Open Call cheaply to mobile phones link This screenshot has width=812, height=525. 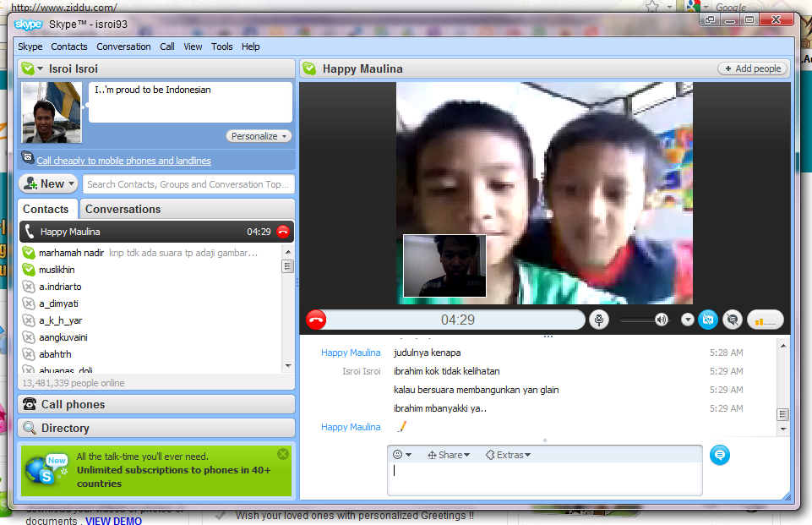pos(123,161)
